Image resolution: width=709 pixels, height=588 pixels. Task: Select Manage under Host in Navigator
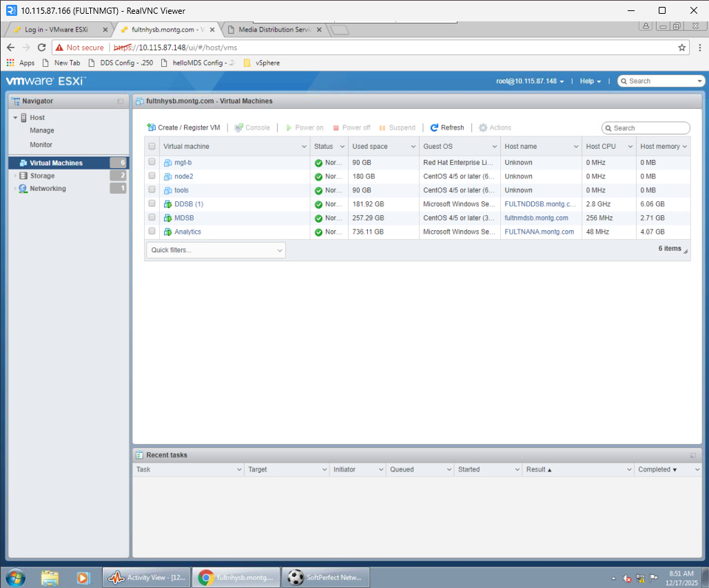click(42, 131)
